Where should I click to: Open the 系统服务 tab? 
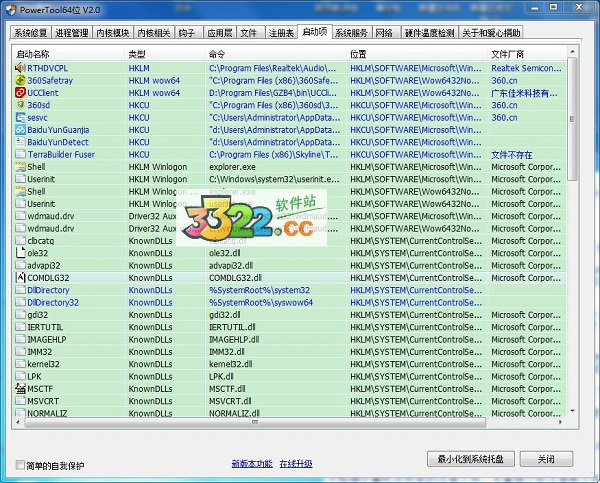point(351,33)
